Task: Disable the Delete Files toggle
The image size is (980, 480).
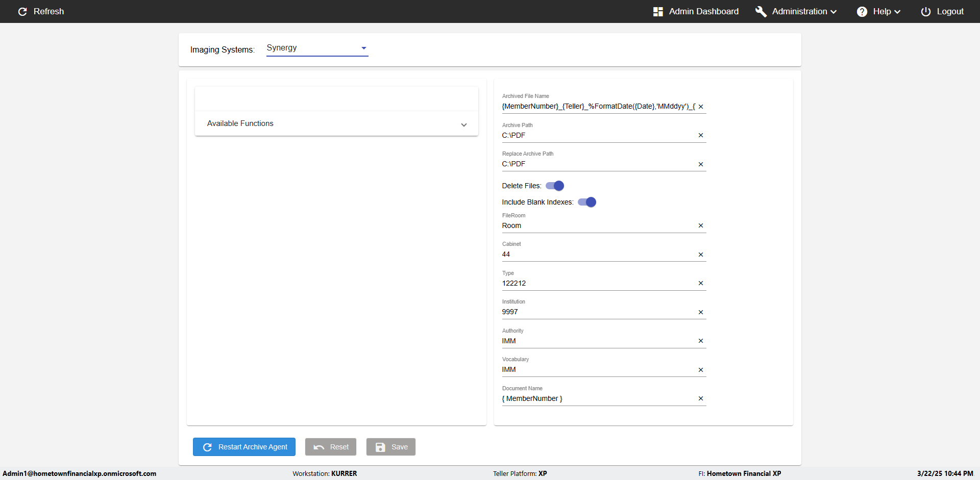Action: pos(555,186)
